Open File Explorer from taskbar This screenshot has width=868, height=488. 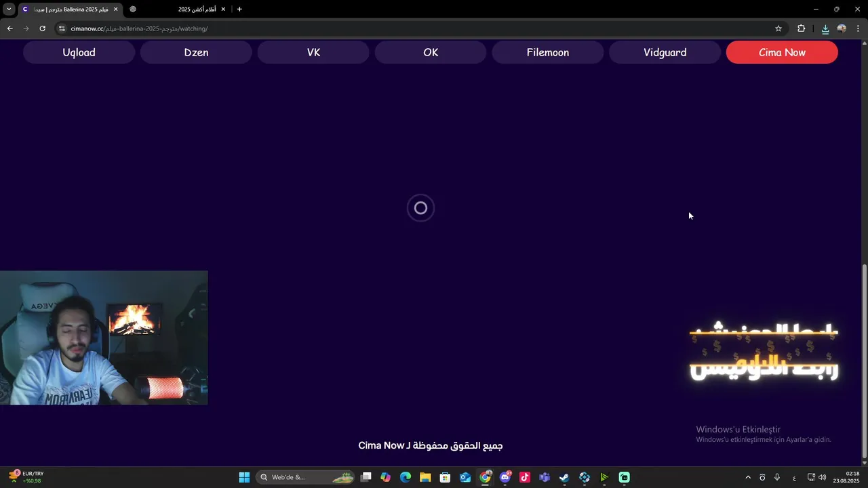[425, 477]
